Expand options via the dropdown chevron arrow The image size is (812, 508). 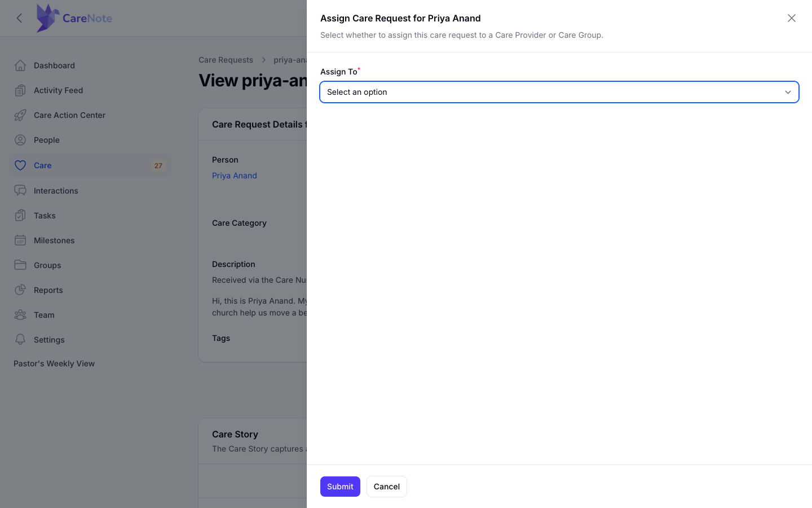(788, 92)
